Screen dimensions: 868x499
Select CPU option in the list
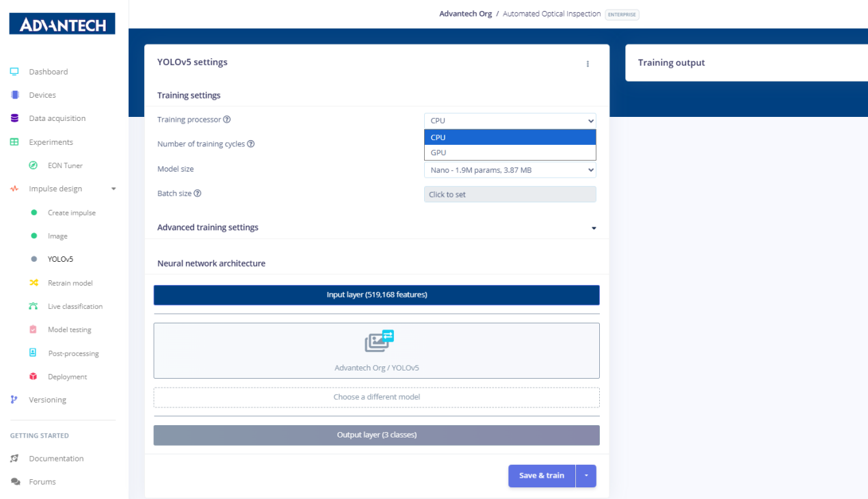pos(510,137)
